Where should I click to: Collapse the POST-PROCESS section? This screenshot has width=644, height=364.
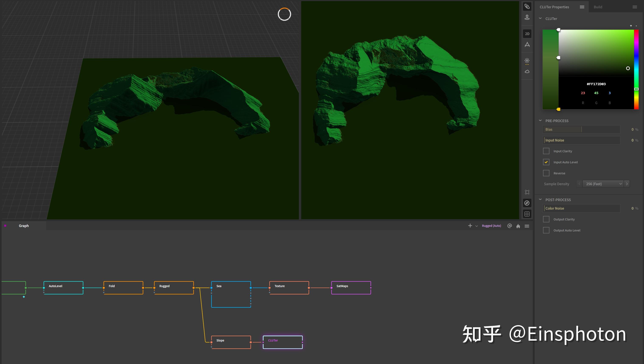tap(540, 200)
